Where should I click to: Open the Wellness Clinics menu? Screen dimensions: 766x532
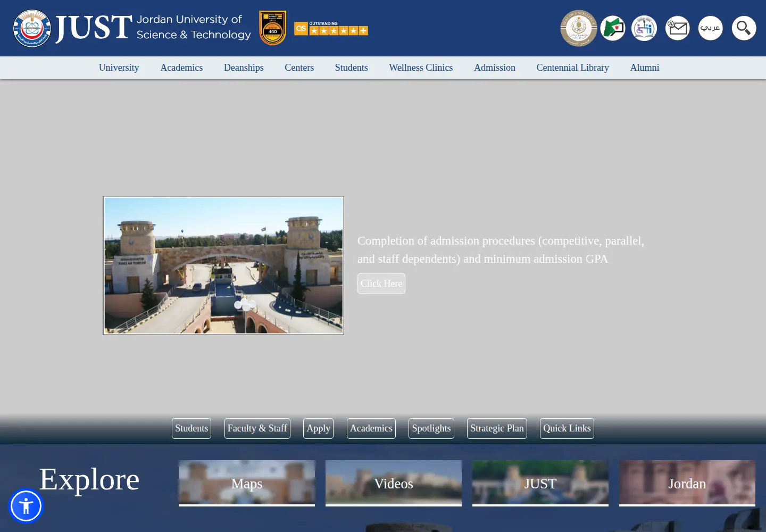421,68
